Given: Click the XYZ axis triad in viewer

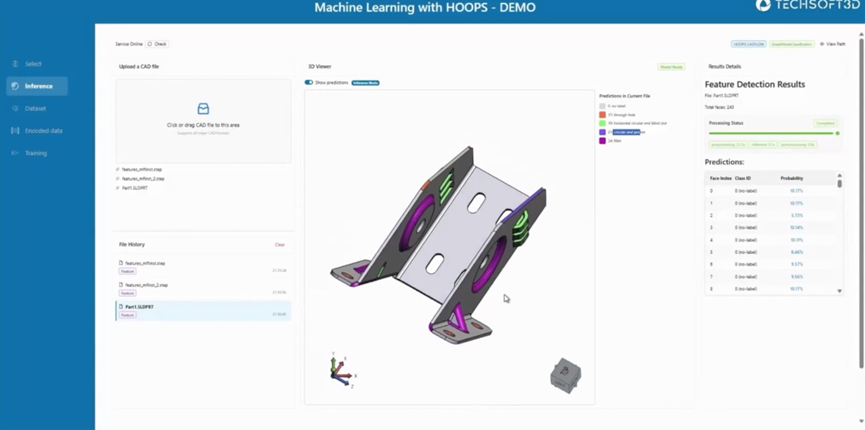Looking at the screenshot, I should [x=342, y=370].
